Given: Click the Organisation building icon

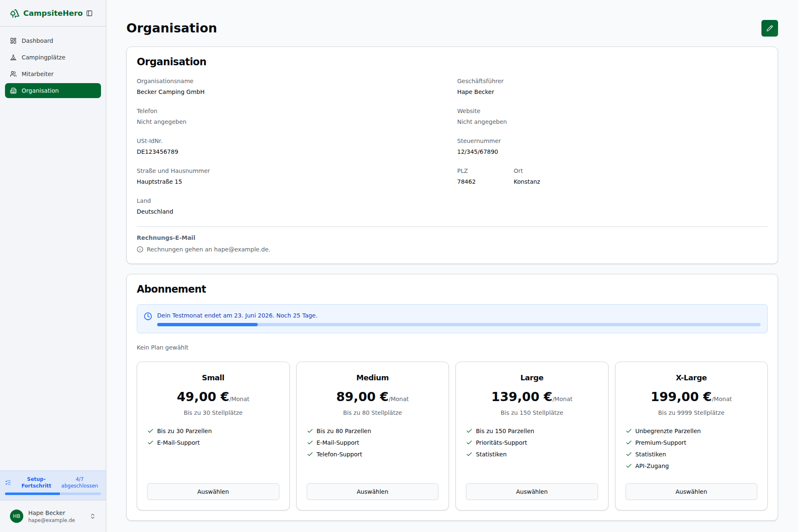Looking at the screenshot, I should point(13,91).
